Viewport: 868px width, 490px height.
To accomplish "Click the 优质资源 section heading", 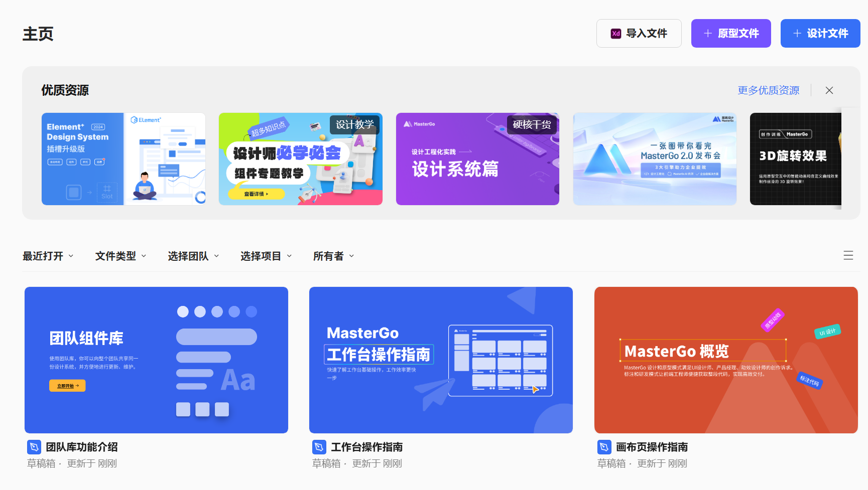I will 65,90.
